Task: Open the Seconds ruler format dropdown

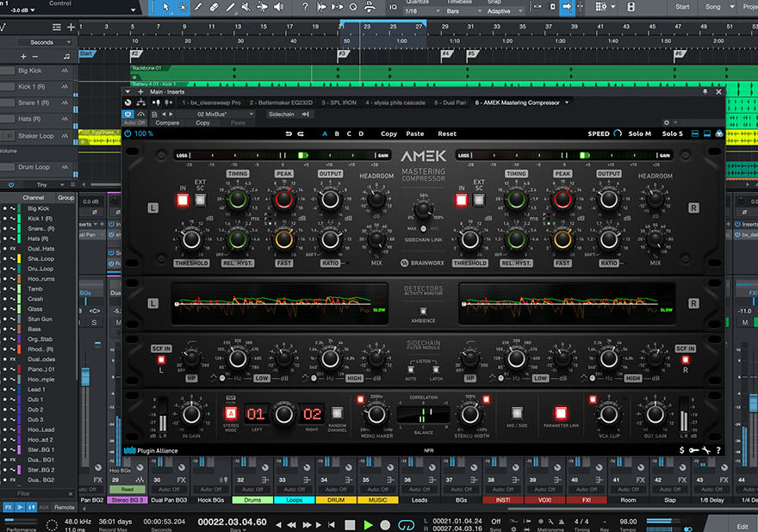Action: click(x=45, y=42)
